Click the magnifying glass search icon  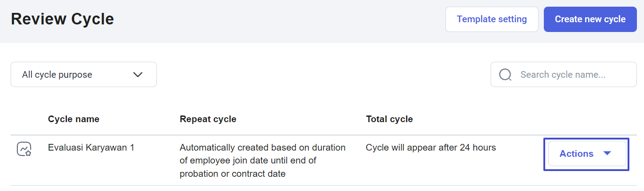pos(505,75)
